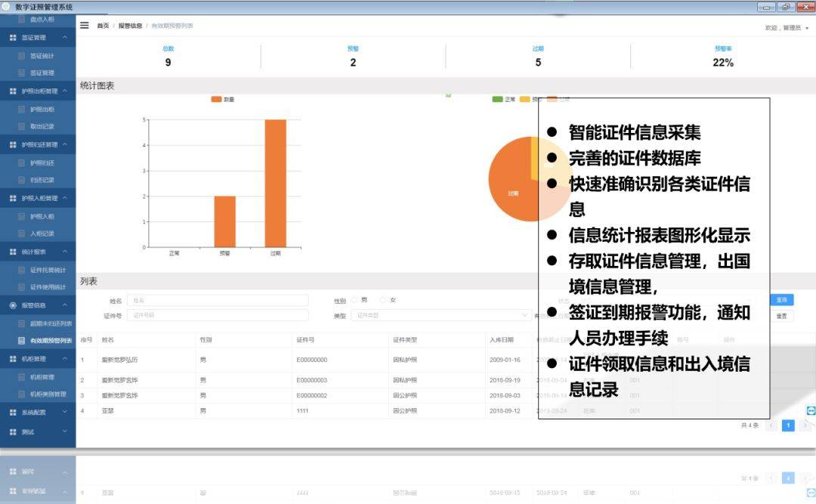Click the 系统配置 grid icon
The height and width of the screenshot is (504, 816).
click(13, 413)
